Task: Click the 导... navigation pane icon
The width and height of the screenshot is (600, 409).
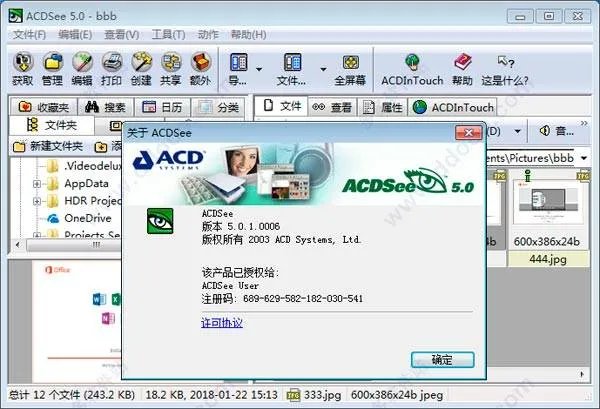Action: pyautogui.click(x=239, y=62)
